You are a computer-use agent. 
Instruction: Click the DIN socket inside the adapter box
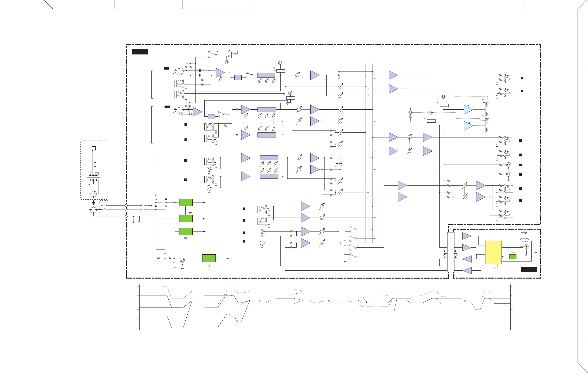click(x=93, y=194)
